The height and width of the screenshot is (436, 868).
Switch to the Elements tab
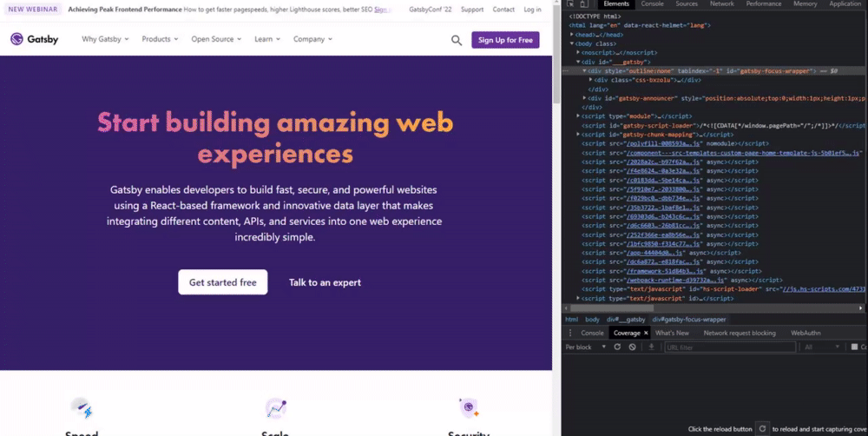616,3
